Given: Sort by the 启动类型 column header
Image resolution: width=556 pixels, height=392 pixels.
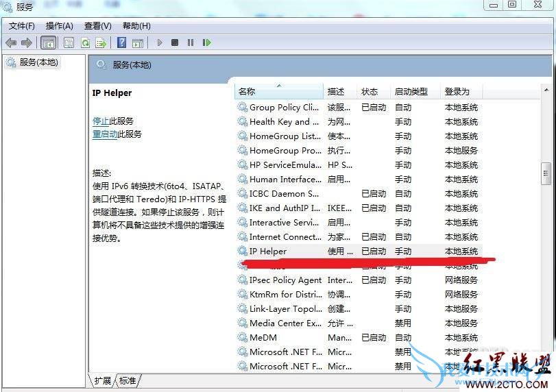Looking at the screenshot, I should tap(415, 91).
